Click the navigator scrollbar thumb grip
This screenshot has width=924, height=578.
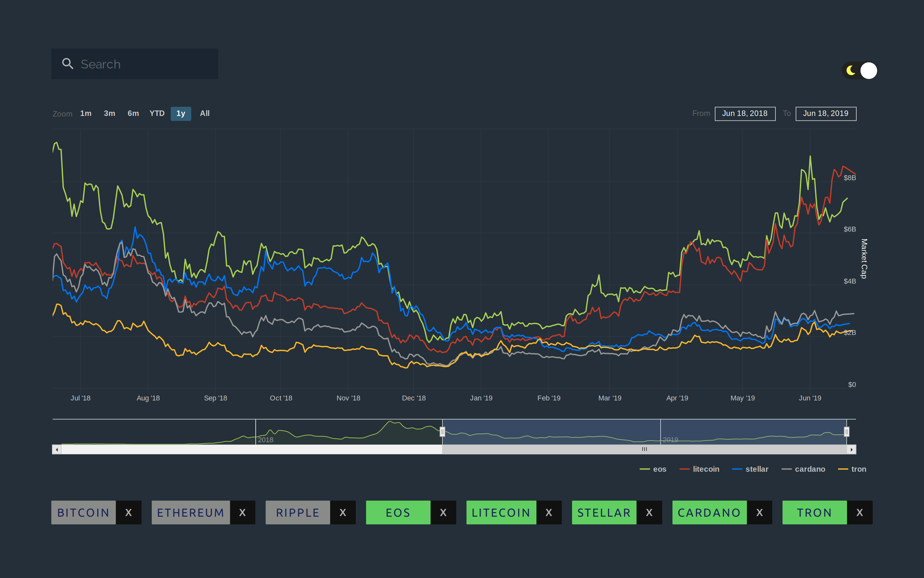pos(645,450)
